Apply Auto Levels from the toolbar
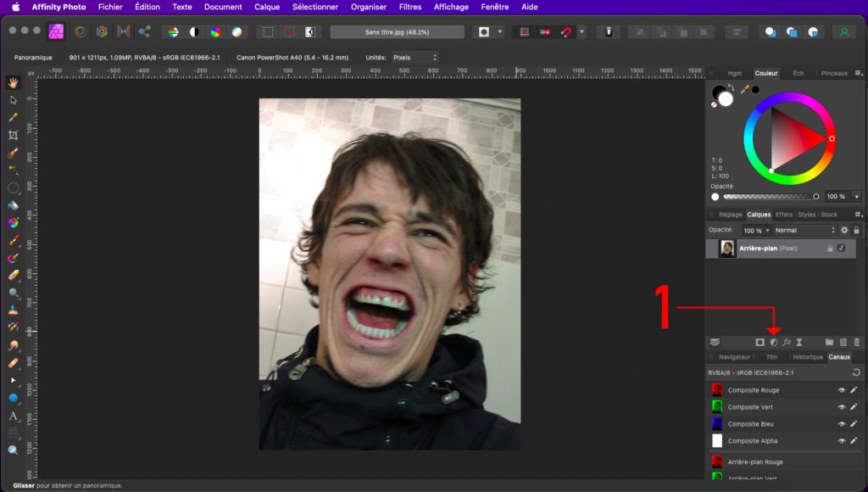 pos(173,32)
